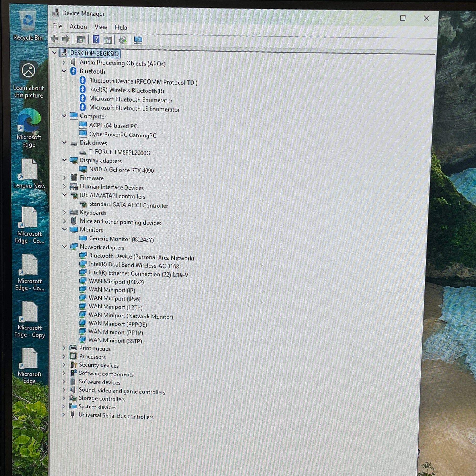Click the Forward arrow toolbar button

tap(66, 39)
